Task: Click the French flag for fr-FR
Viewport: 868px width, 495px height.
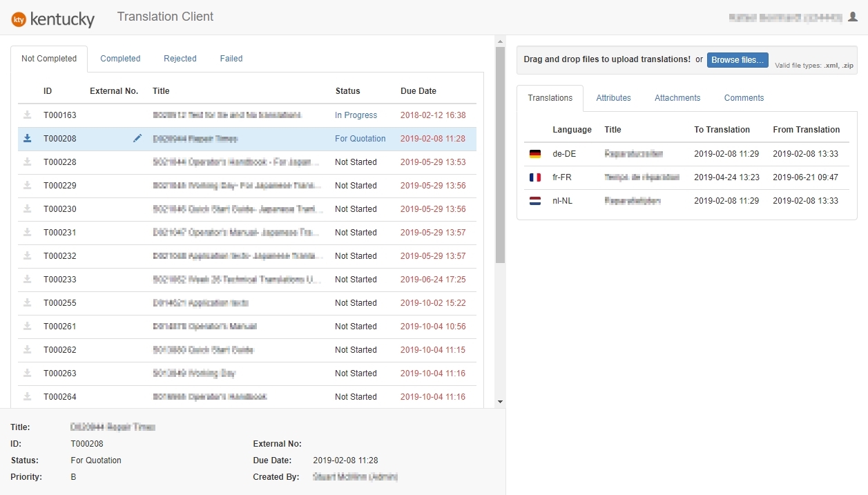Action: (534, 177)
